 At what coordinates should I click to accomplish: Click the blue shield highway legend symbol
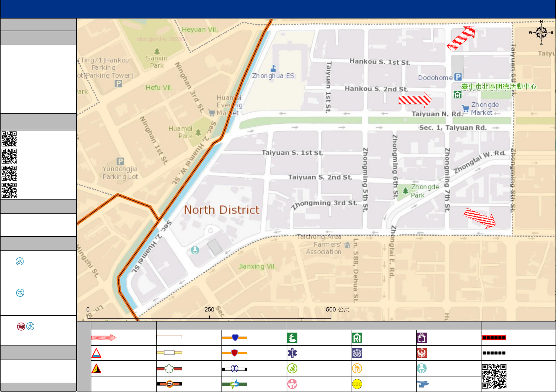pyautogui.click(x=234, y=338)
